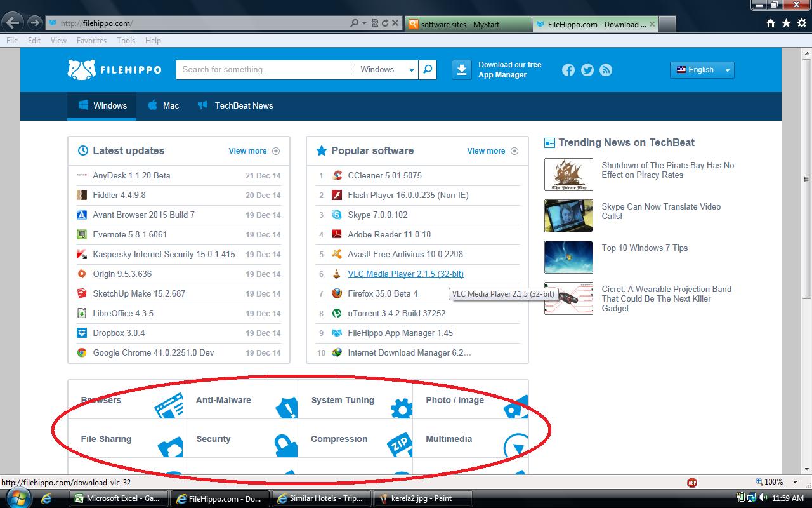
Task: Click the AnyDesk icon in Latest updates
Action: (82, 175)
